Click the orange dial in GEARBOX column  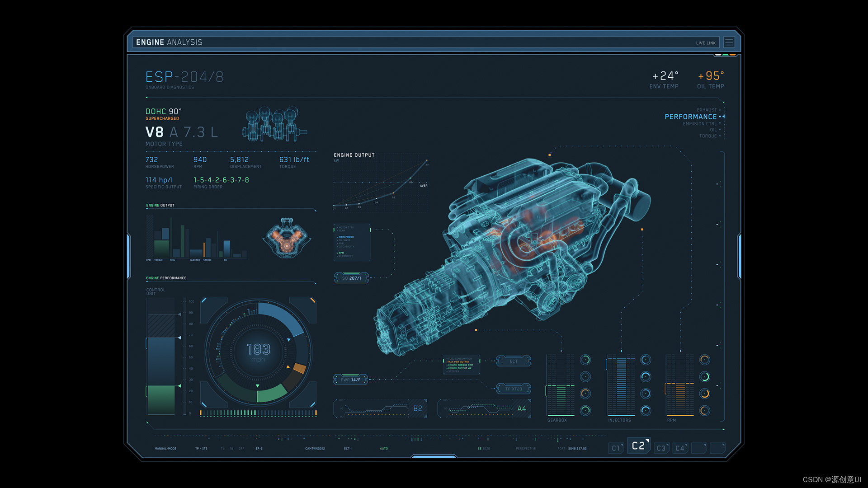point(585,394)
